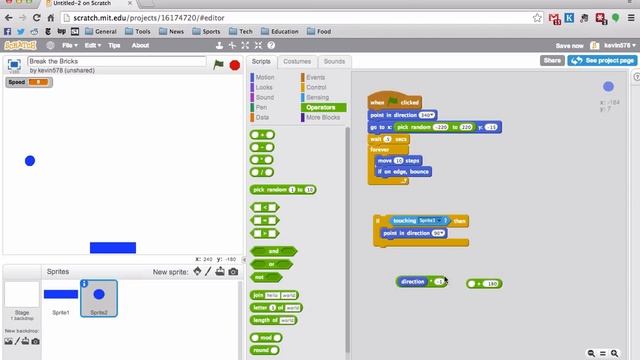Upload backdrop from file icon

tap(25, 341)
